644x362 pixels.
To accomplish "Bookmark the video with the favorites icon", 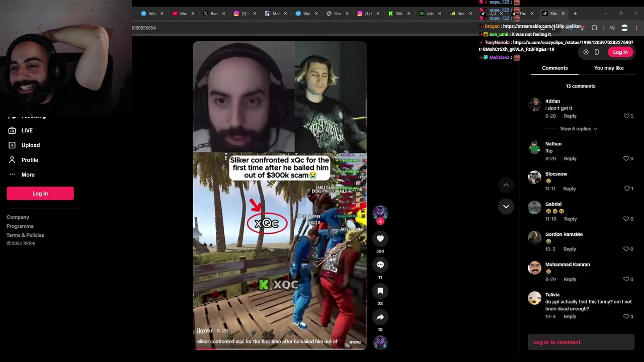I will [380, 291].
